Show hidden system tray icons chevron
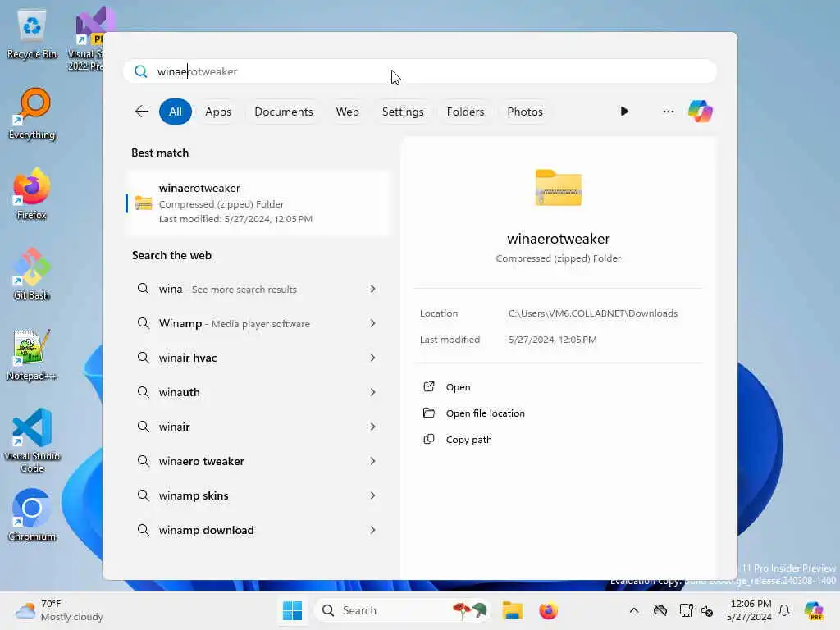 point(634,610)
